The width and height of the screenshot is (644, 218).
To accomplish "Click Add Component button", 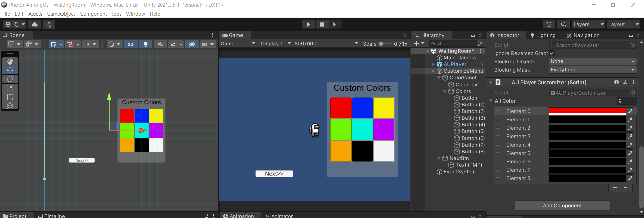I will [x=562, y=205].
